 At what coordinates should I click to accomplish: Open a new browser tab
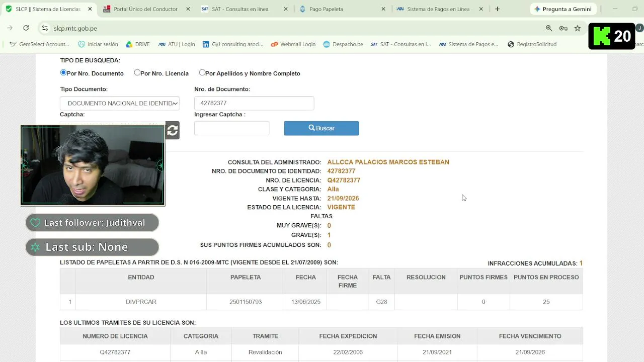point(497,9)
